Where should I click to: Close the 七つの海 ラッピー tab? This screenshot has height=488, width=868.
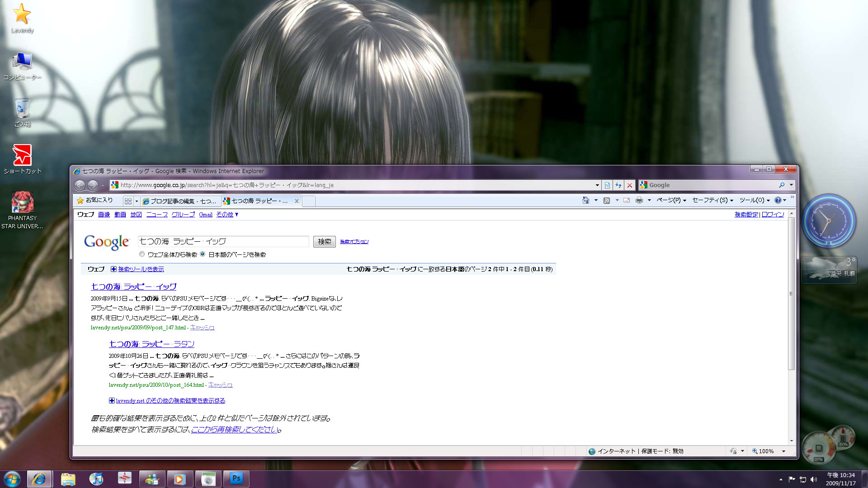pyautogui.click(x=297, y=201)
